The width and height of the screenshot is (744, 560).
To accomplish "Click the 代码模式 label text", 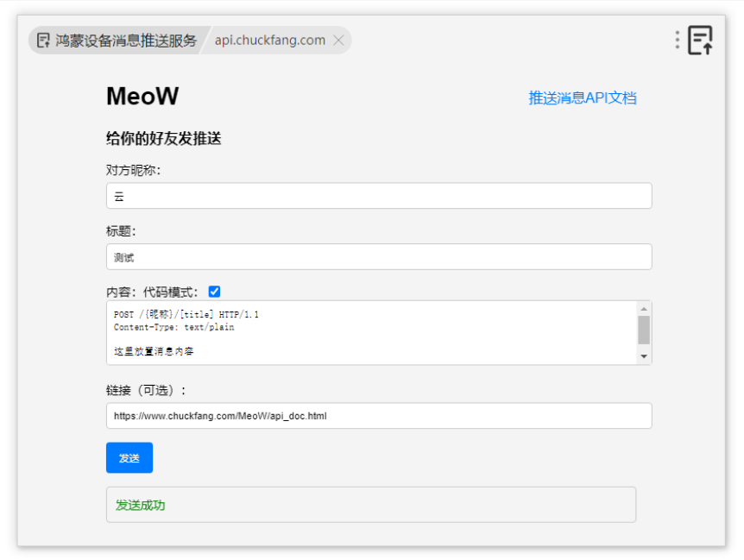I will point(171,292).
